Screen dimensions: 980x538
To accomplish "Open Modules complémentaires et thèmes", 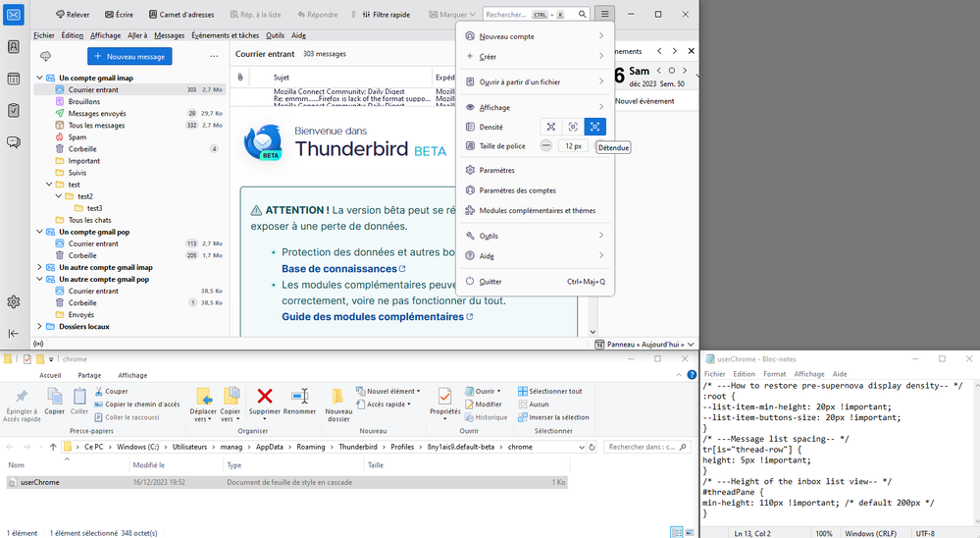I will (535, 211).
